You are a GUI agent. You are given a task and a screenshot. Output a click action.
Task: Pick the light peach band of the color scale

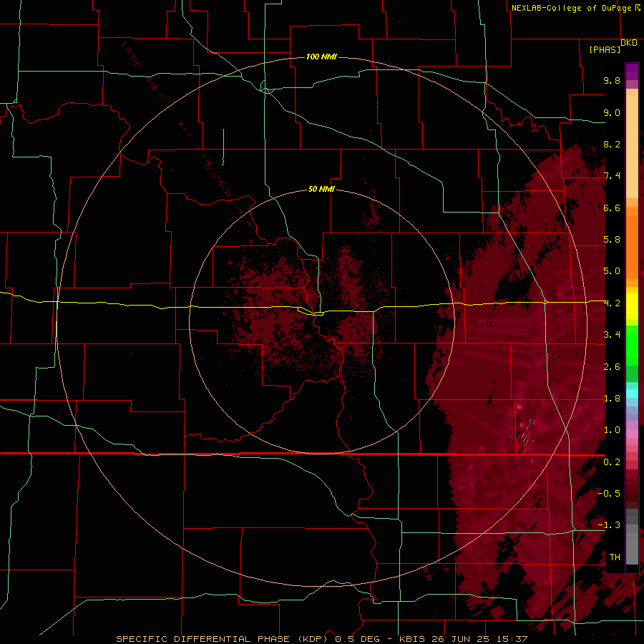pyautogui.click(x=632, y=147)
